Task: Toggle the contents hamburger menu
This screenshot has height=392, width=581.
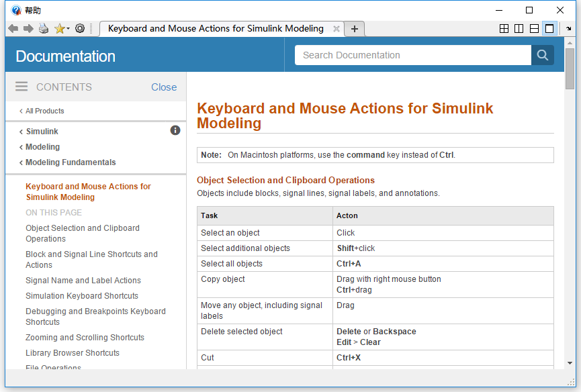Action: [x=21, y=87]
